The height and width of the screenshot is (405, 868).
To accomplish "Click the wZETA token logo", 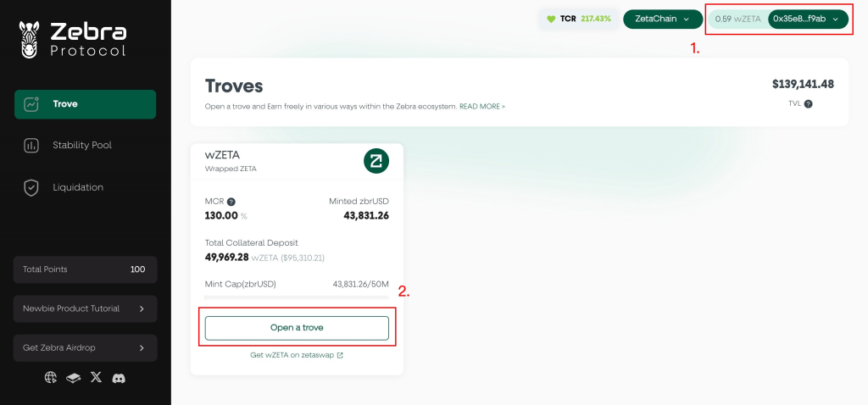I will 376,160.
